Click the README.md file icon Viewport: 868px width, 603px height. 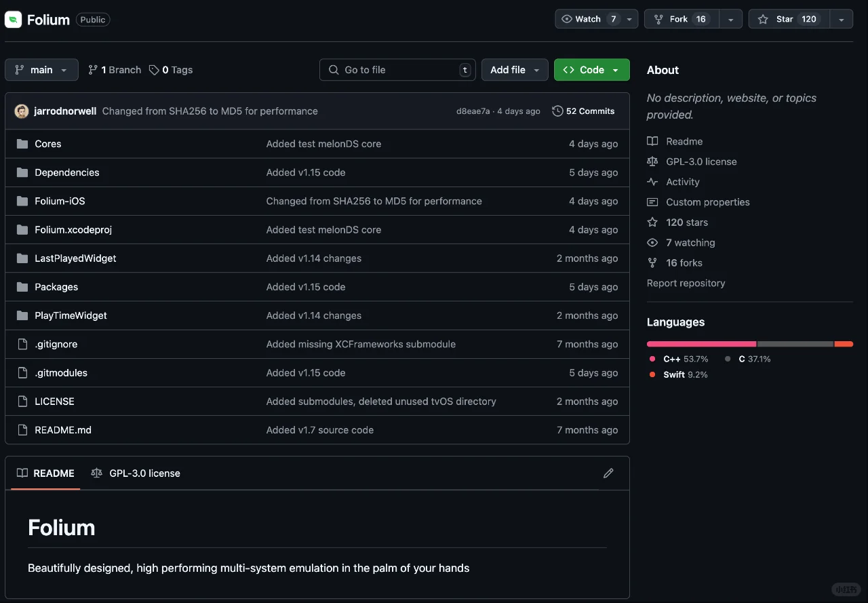coord(22,430)
